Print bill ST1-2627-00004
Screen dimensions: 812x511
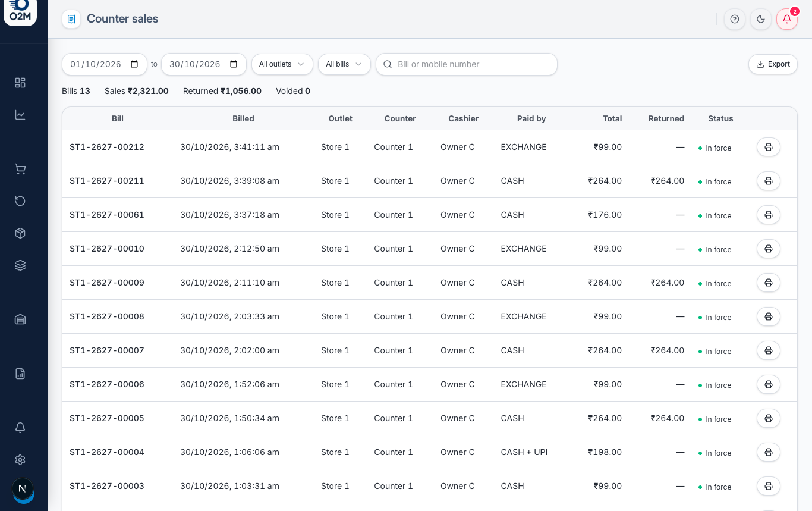tap(769, 452)
